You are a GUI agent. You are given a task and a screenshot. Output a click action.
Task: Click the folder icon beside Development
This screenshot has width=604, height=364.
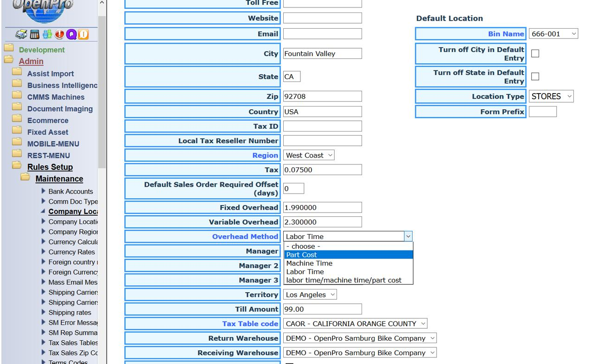[x=9, y=48]
